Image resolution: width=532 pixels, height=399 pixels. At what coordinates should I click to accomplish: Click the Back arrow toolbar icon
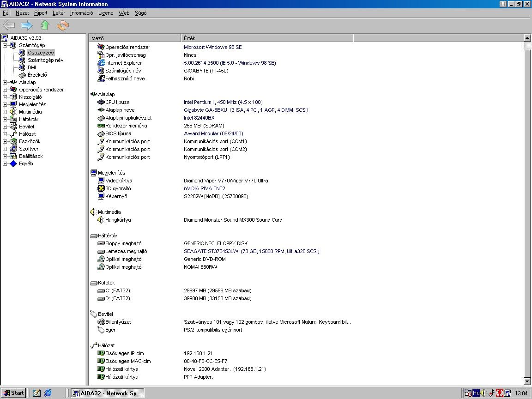click(9, 25)
